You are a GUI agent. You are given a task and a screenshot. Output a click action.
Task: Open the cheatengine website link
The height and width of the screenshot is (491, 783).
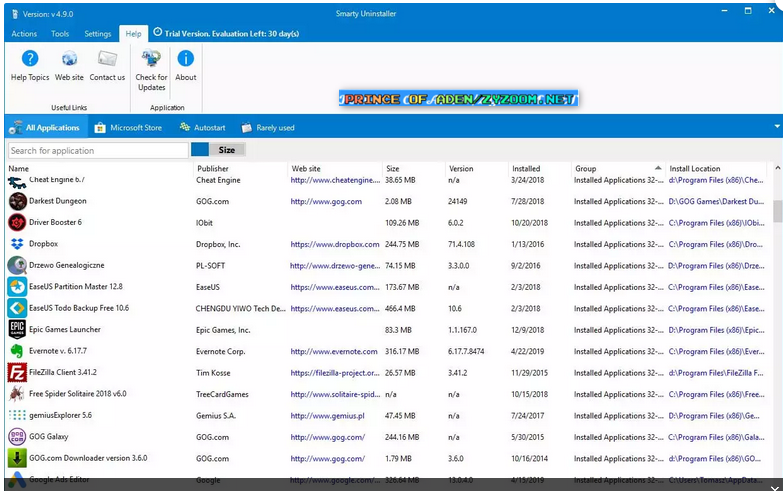pyautogui.click(x=335, y=180)
